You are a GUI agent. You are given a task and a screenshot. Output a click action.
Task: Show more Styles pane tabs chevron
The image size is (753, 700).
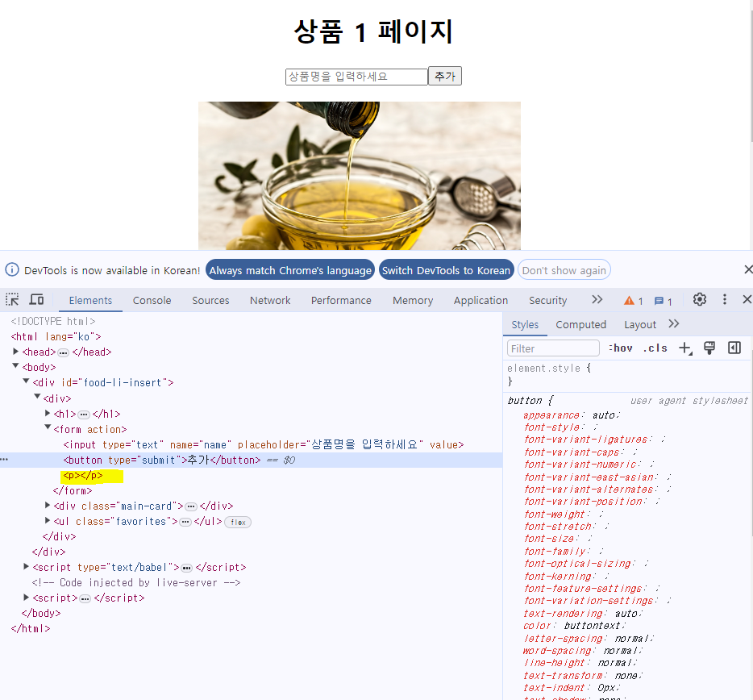point(674,324)
